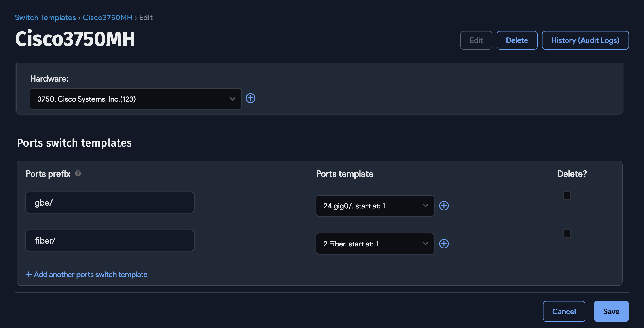The width and height of the screenshot is (644, 328).
Task: Open the Cisco3750MH breadcrumb link
Action: (107, 17)
